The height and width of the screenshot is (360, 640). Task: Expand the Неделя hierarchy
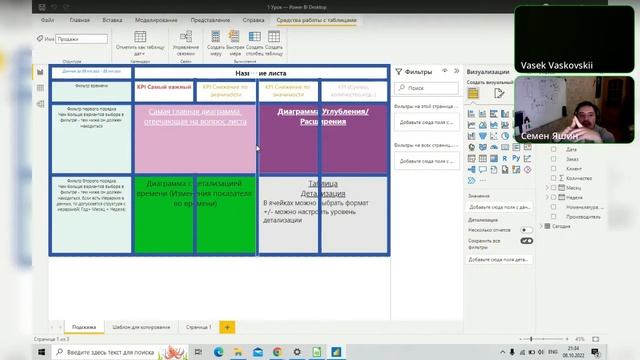(547, 197)
